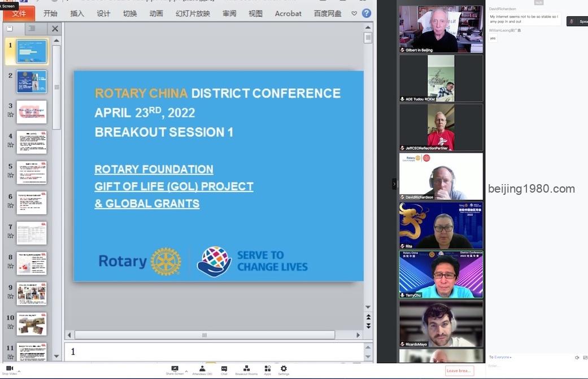Select slide 6 thumbnail
Image resolution: width=588 pixels, height=379 pixels.
(32, 203)
